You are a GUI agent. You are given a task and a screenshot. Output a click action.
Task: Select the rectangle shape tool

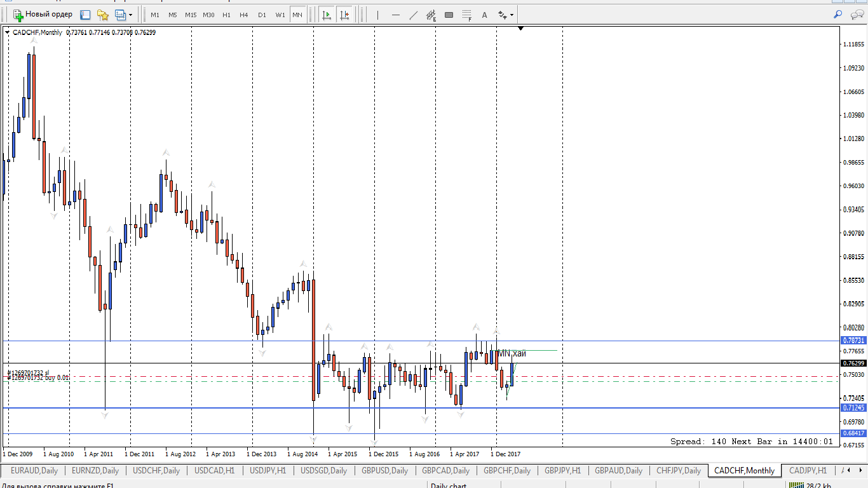tap(449, 15)
